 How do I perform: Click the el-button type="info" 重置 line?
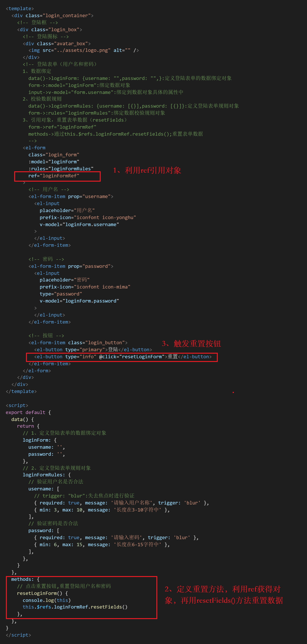coord(123,357)
